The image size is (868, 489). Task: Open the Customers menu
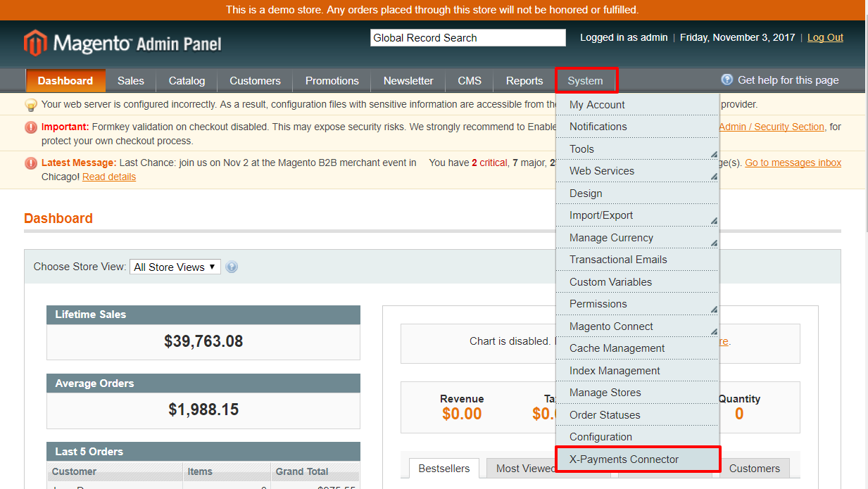(255, 81)
